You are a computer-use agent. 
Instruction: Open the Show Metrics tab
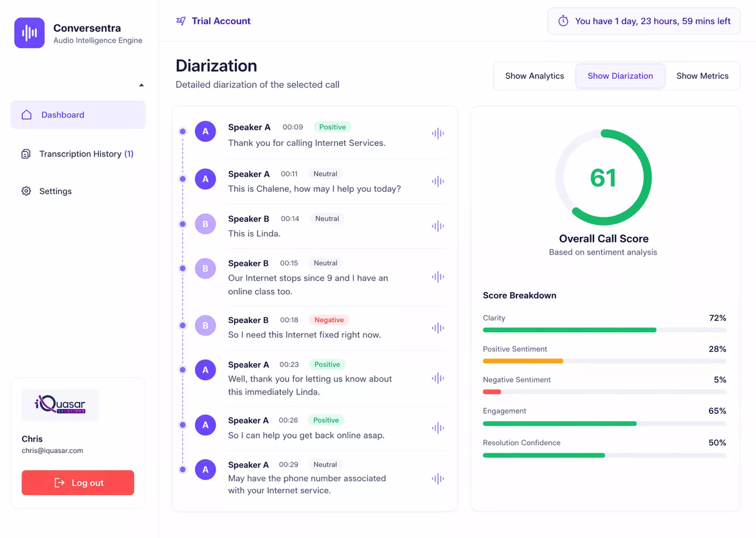[x=702, y=76]
